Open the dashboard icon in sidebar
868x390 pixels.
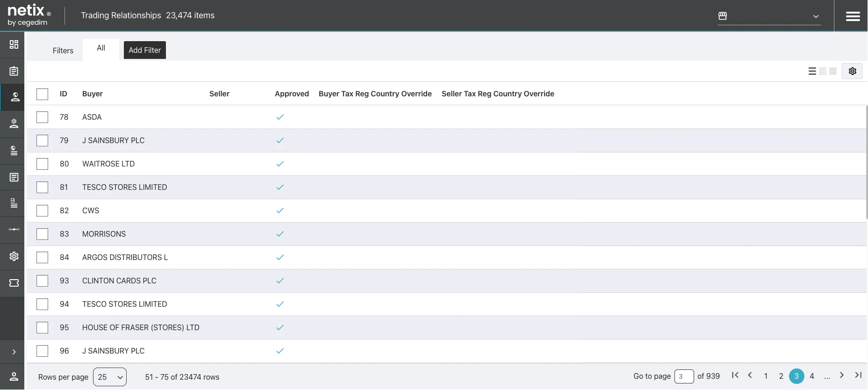point(14,44)
